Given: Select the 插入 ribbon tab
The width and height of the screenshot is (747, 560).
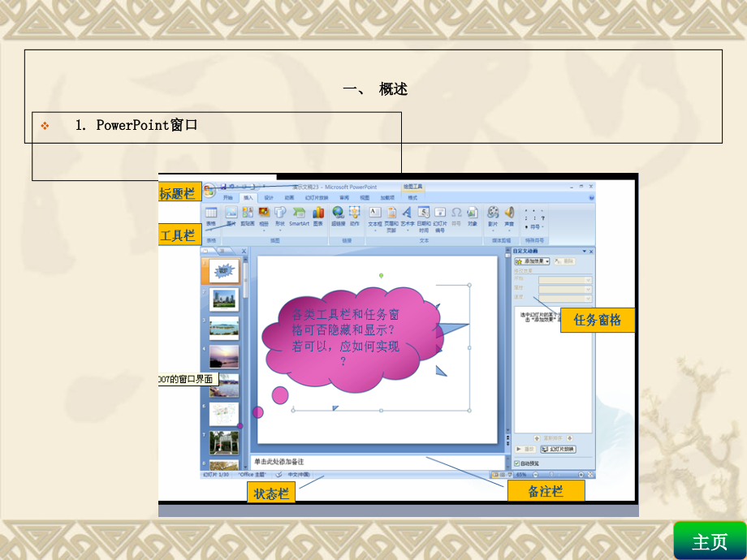Looking at the screenshot, I should point(248,197).
